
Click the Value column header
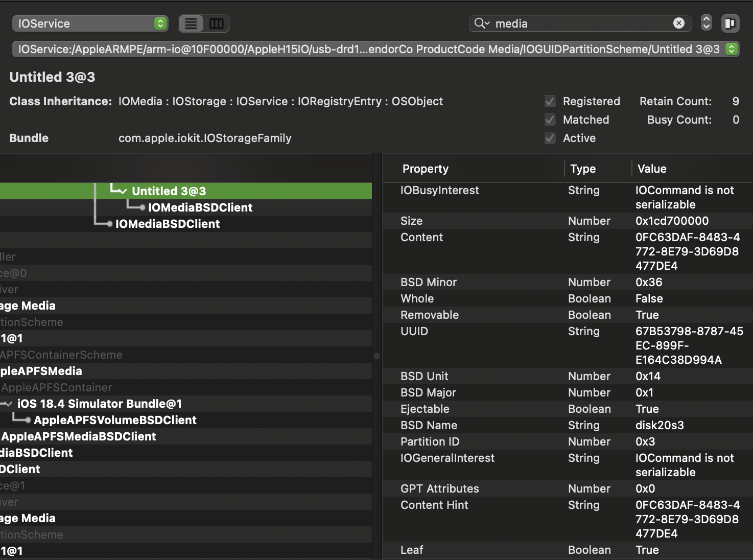651,169
